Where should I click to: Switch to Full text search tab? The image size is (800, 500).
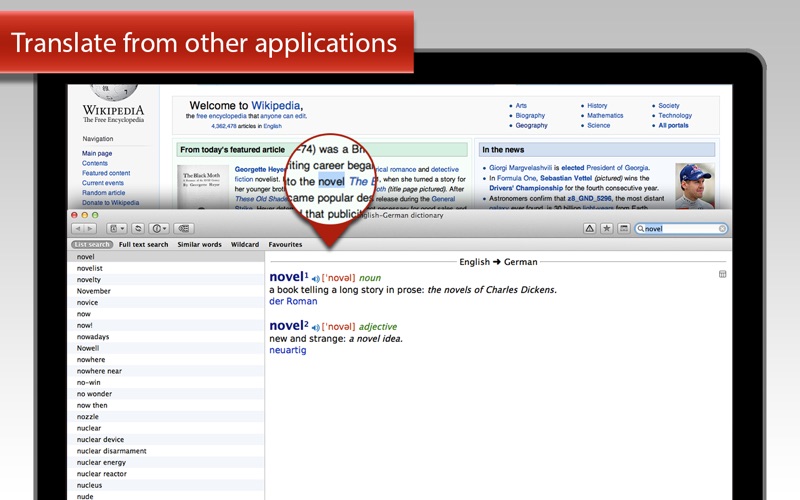point(143,244)
